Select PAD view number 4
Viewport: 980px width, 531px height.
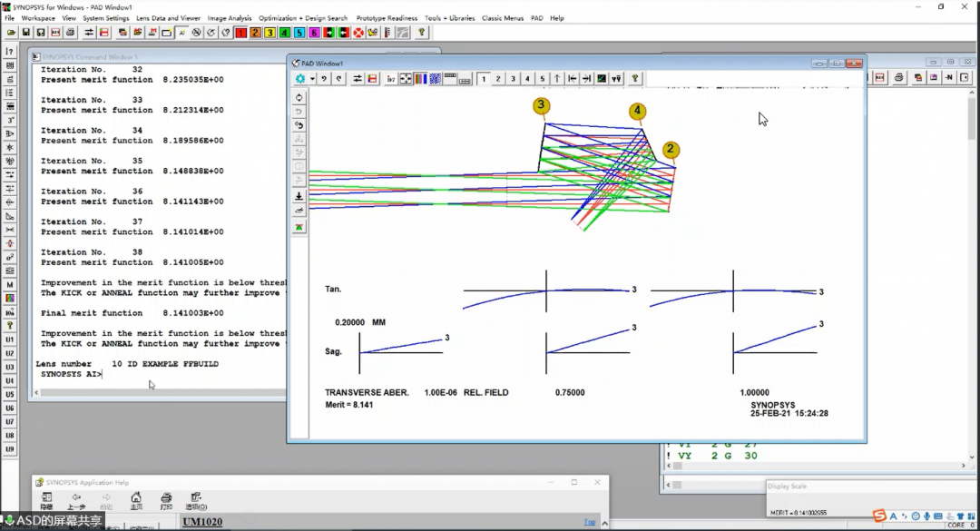[x=527, y=79]
